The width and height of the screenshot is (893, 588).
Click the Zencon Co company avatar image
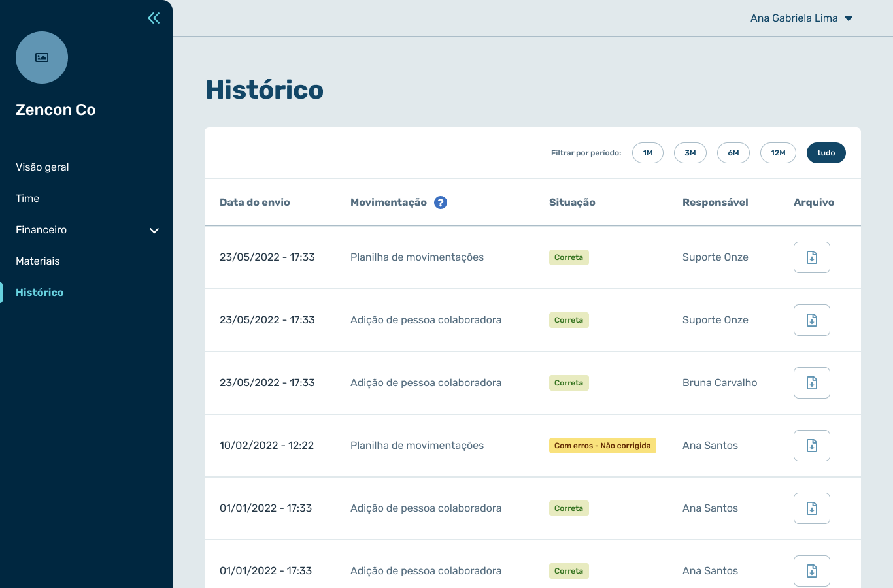(x=41, y=57)
